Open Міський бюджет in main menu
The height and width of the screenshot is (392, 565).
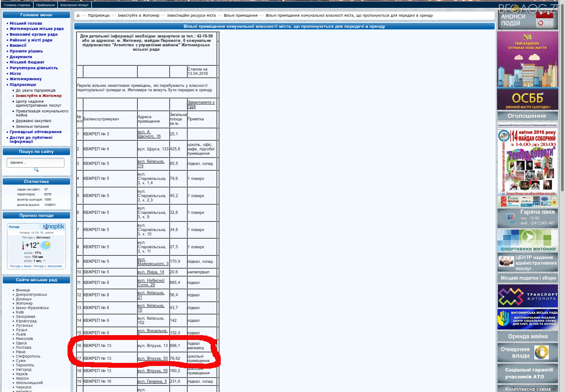[26, 62]
